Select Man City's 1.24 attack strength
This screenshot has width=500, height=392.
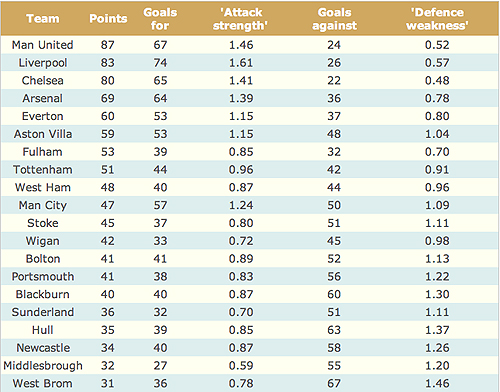pyautogui.click(x=241, y=205)
